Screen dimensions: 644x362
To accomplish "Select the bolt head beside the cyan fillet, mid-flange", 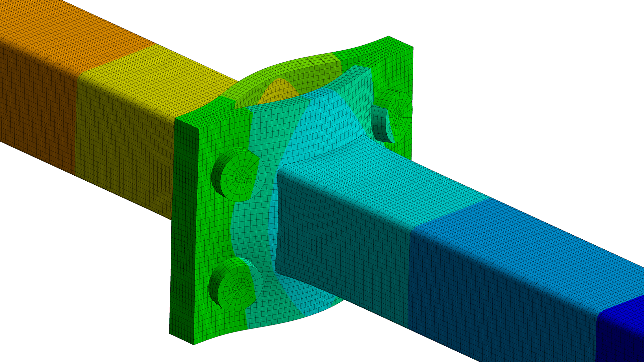I will 239,174.
